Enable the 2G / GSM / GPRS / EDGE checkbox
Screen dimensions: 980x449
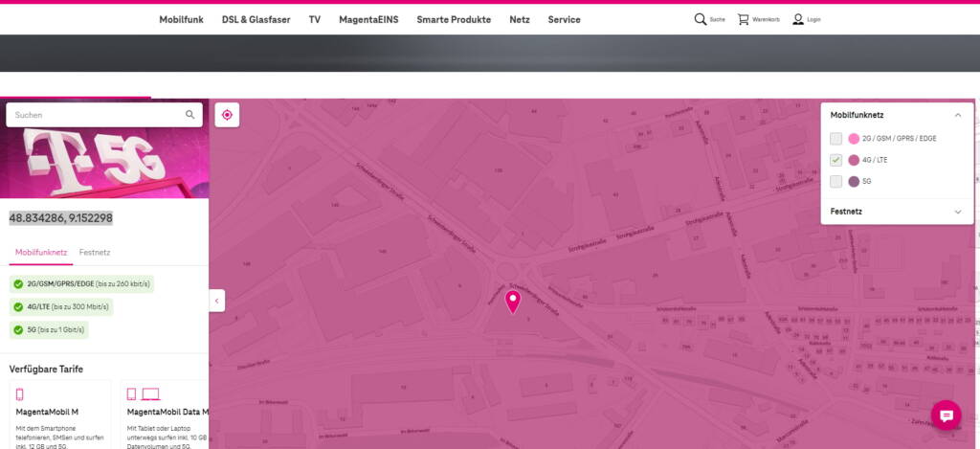[x=836, y=139]
